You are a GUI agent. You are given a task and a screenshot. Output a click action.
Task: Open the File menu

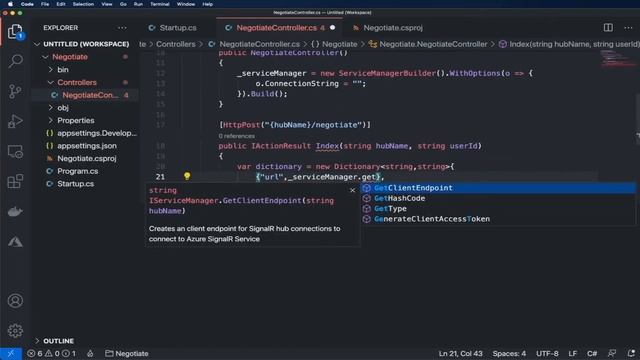pyautogui.click(x=45, y=4)
